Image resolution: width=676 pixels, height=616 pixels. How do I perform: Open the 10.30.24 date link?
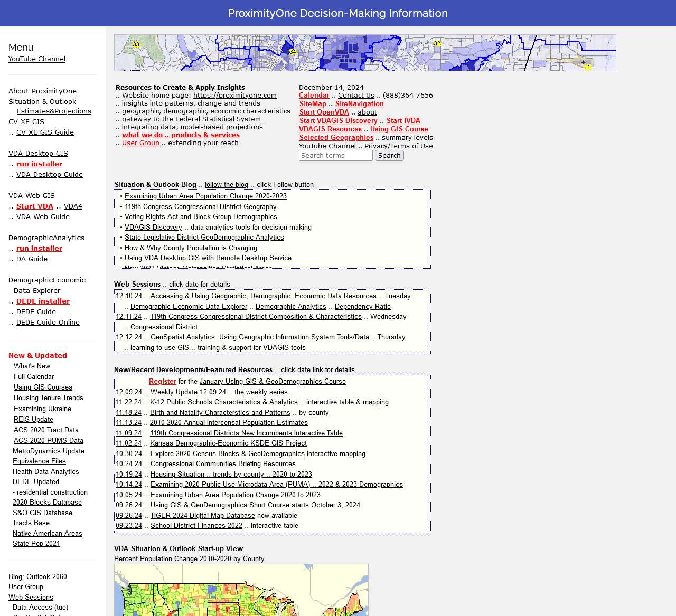[129, 454]
